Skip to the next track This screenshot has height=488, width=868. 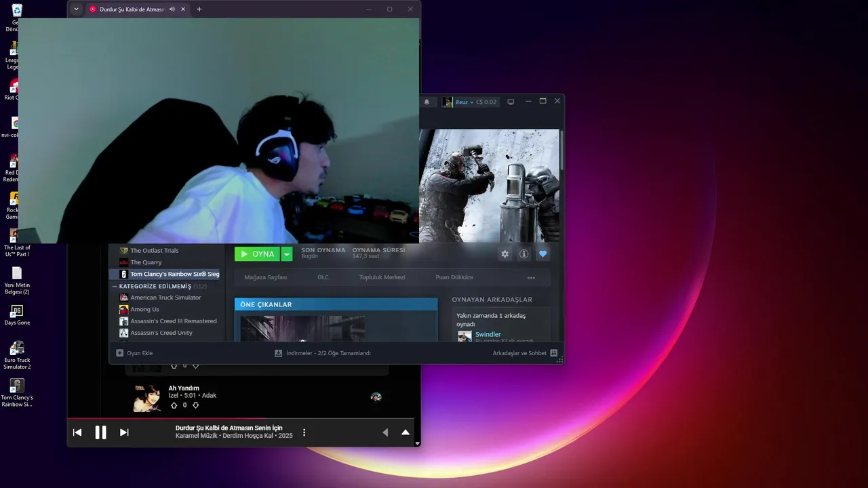click(x=124, y=432)
